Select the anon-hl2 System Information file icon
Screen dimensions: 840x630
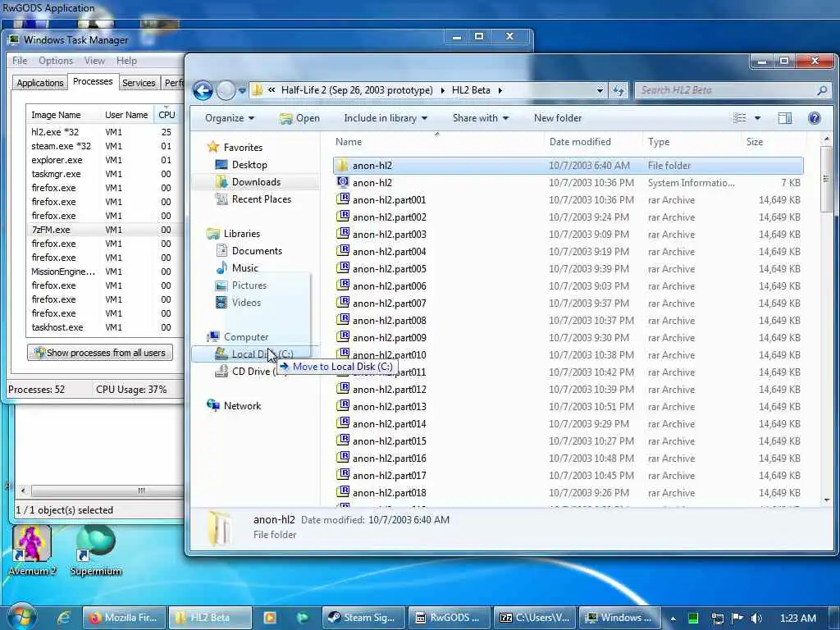tap(343, 182)
